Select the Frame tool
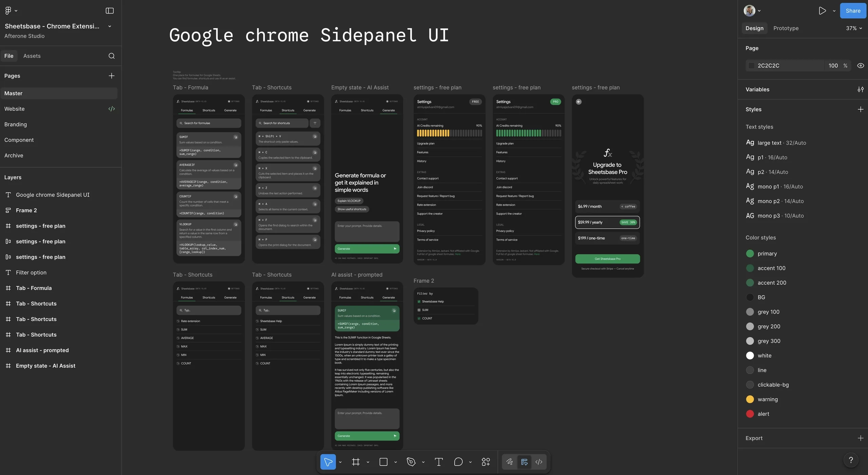This screenshot has width=868, height=475. (356, 461)
